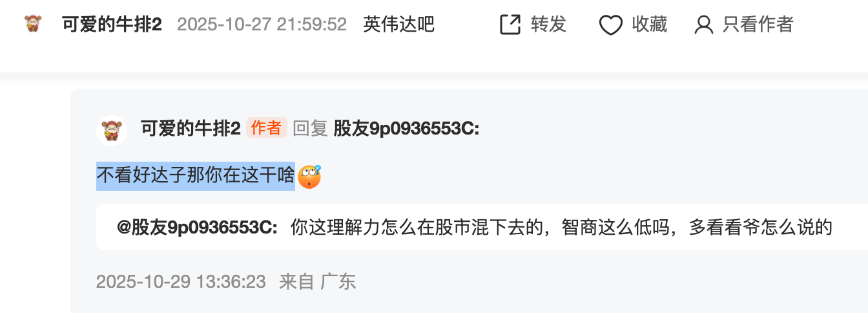Image resolution: width=868 pixels, height=313 pixels.
Task: Click the heart icon beside 收藏
Action: [611, 25]
